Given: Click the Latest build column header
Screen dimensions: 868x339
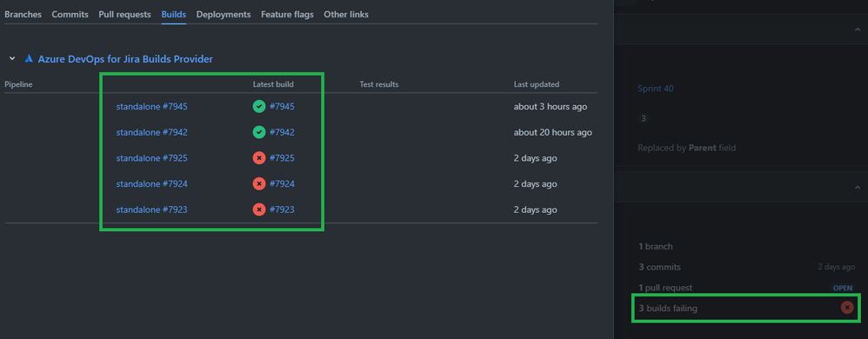Looking at the screenshot, I should pos(273,84).
